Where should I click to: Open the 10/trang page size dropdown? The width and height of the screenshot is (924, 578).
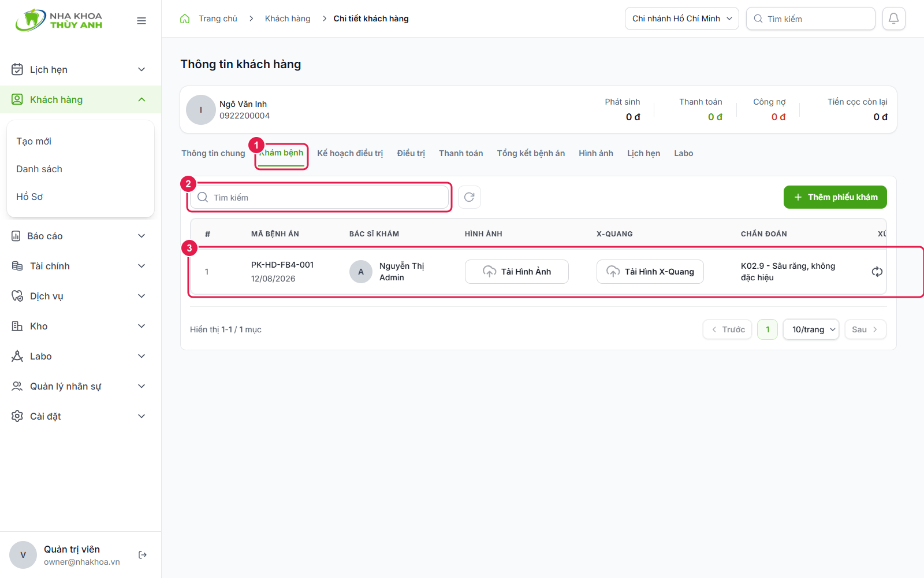point(811,329)
